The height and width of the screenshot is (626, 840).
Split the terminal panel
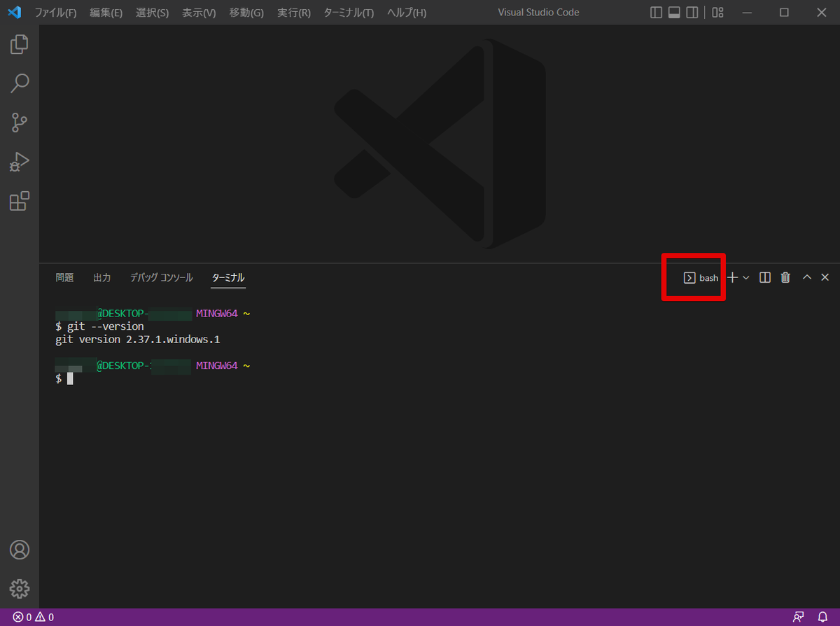[x=765, y=278]
